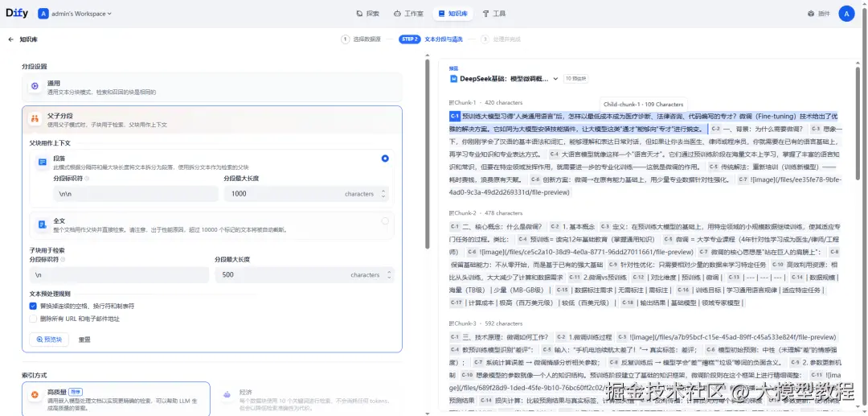
Task: Open the user account avatar menu
Action: 846,14
